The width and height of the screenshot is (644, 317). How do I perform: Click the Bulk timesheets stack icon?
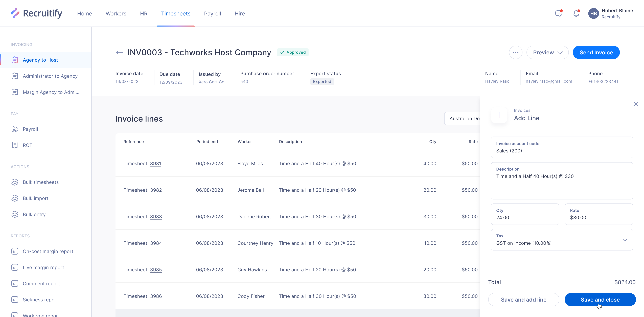point(15,182)
